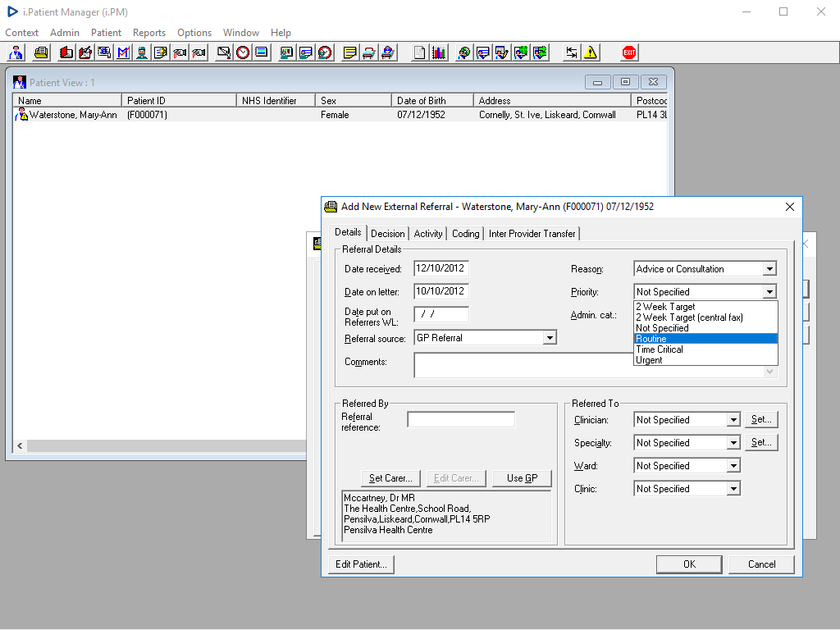840x630 pixels.
Task: Click the red book with pen icon
Action: [85, 52]
